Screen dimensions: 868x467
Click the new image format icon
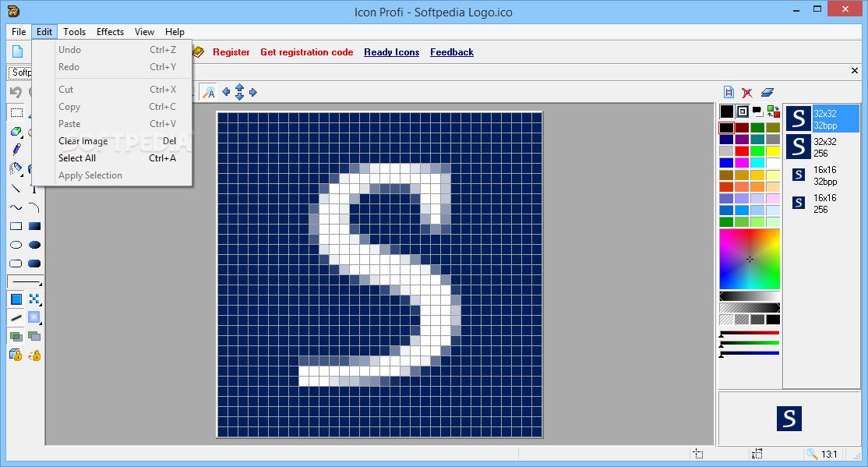pos(729,93)
